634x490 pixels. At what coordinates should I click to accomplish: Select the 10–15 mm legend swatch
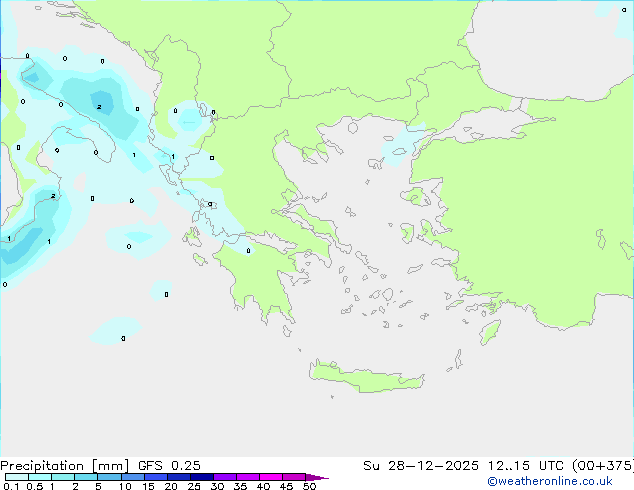tap(132, 477)
